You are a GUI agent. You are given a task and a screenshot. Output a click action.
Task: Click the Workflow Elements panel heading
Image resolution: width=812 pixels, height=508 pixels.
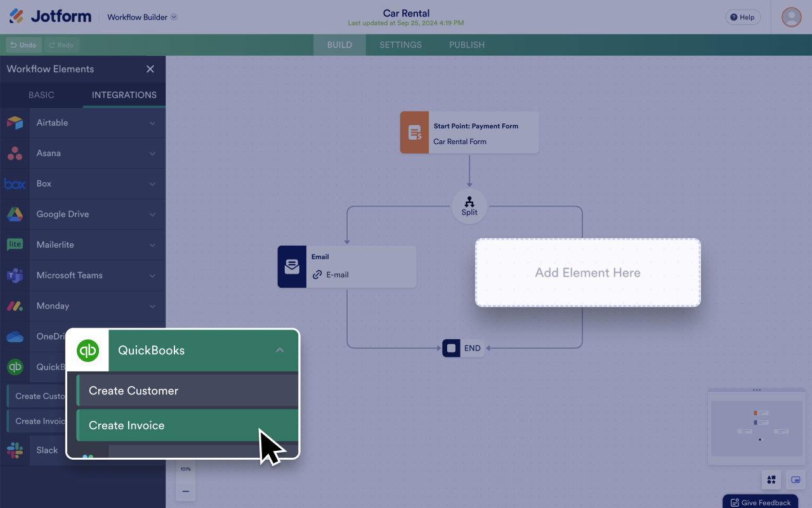[x=50, y=69]
